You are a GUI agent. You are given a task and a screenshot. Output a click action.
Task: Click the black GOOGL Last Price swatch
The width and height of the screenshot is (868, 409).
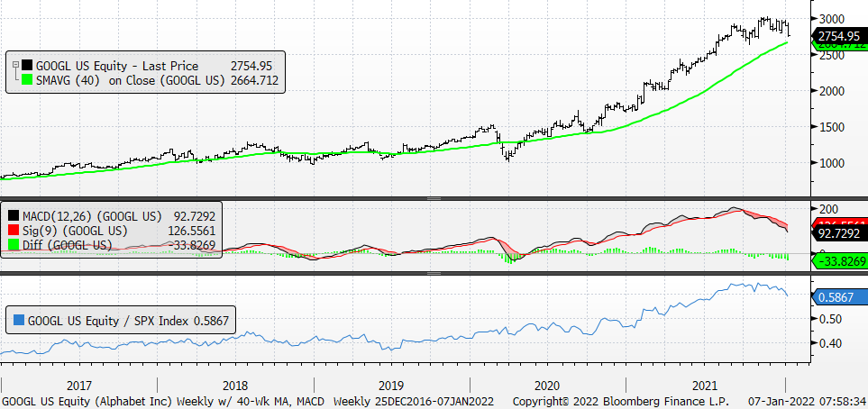point(28,67)
